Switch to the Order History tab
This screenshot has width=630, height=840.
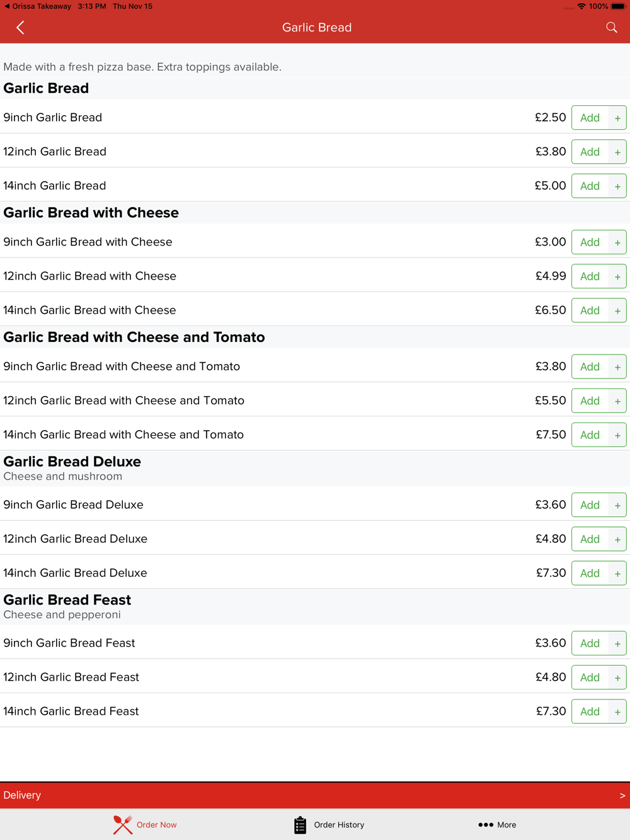pyautogui.click(x=338, y=824)
